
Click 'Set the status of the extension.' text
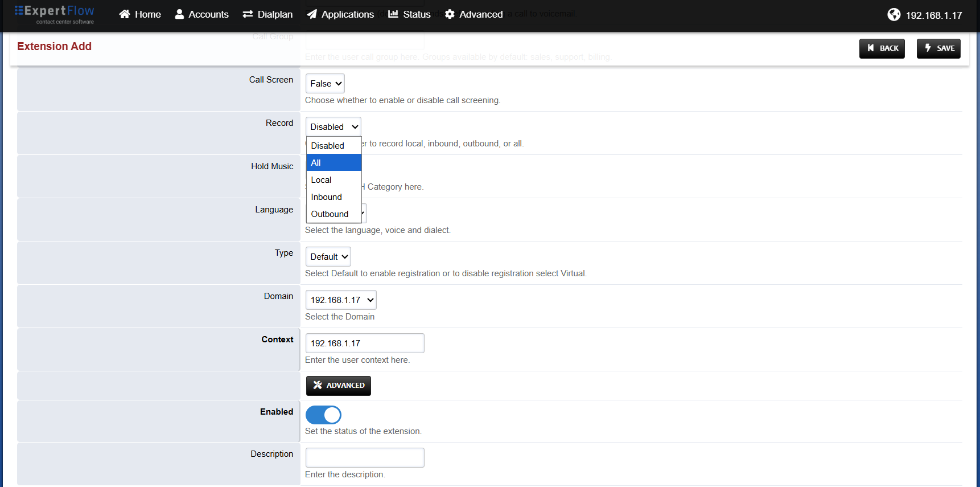(x=364, y=431)
